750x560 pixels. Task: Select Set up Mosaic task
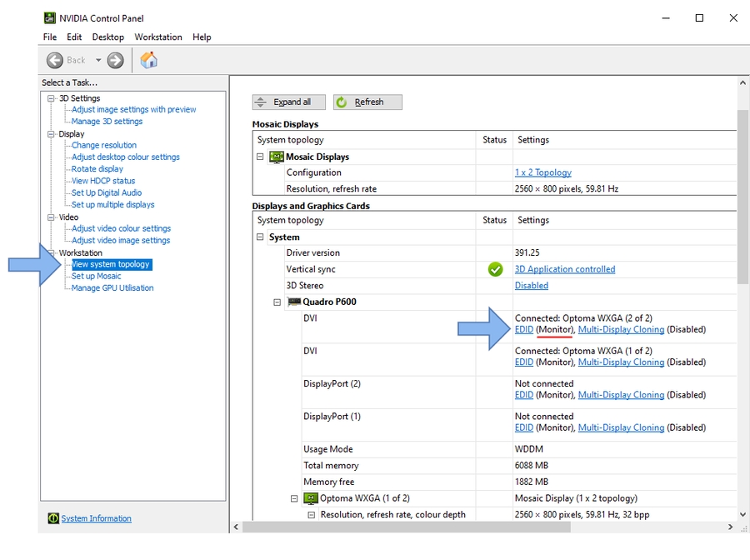coord(96,276)
